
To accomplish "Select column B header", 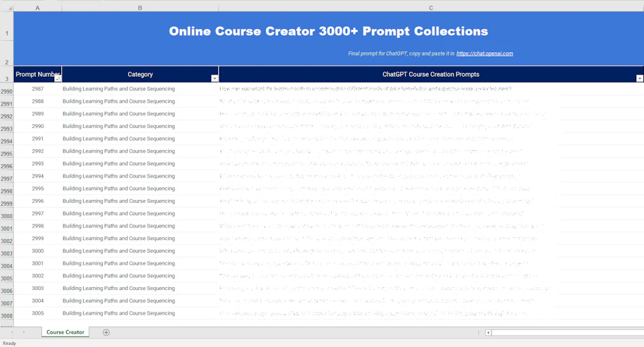I will click(x=140, y=8).
